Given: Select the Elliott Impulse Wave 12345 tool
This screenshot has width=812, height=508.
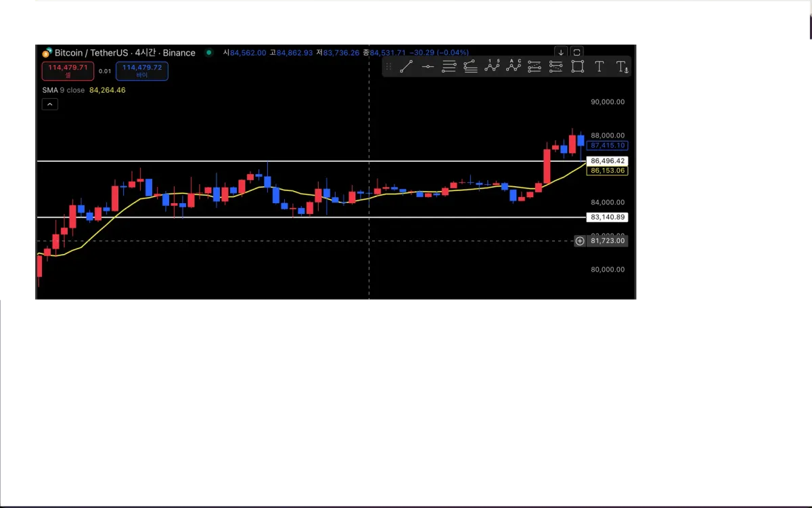Looking at the screenshot, I should click(x=492, y=66).
